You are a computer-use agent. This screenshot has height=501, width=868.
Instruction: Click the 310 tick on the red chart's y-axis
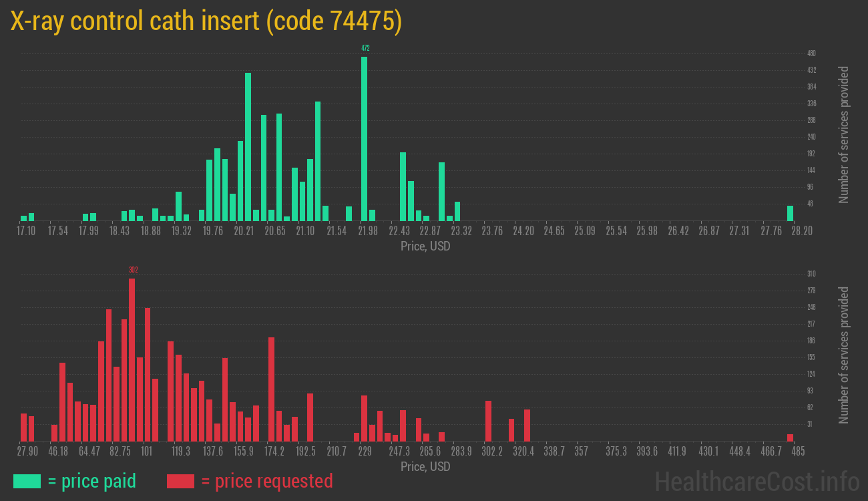tap(811, 274)
